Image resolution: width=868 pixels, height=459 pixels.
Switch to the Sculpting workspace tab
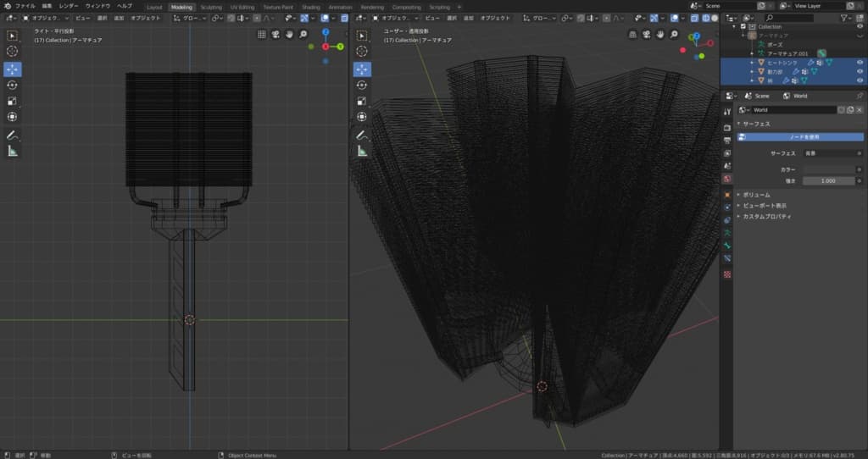pyautogui.click(x=212, y=7)
